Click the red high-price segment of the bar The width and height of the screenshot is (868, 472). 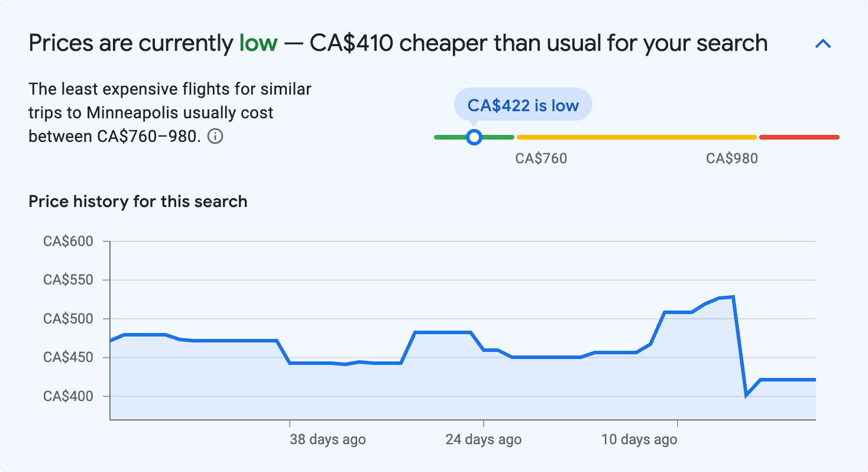coord(798,137)
